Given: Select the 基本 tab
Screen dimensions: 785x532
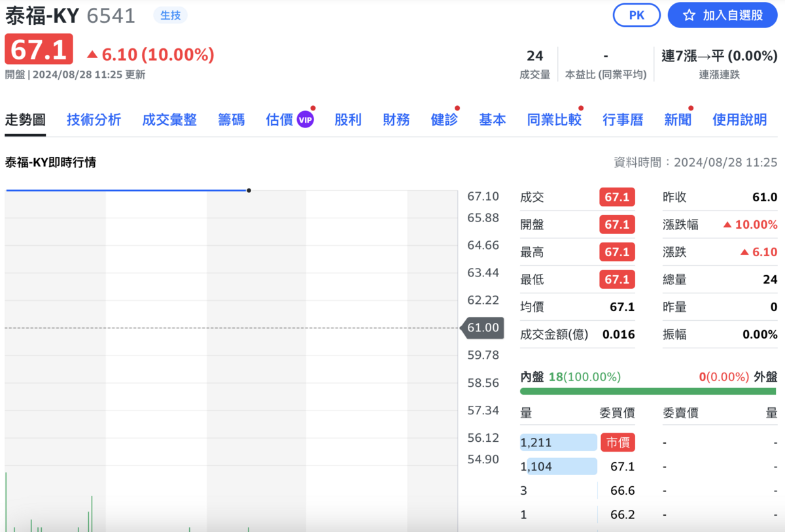Looking at the screenshot, I should pos(493,120).
